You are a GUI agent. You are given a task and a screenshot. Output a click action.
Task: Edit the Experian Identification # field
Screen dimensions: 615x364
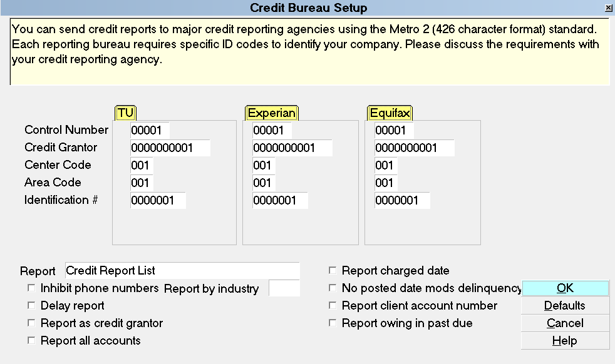[x=280, y=200]
